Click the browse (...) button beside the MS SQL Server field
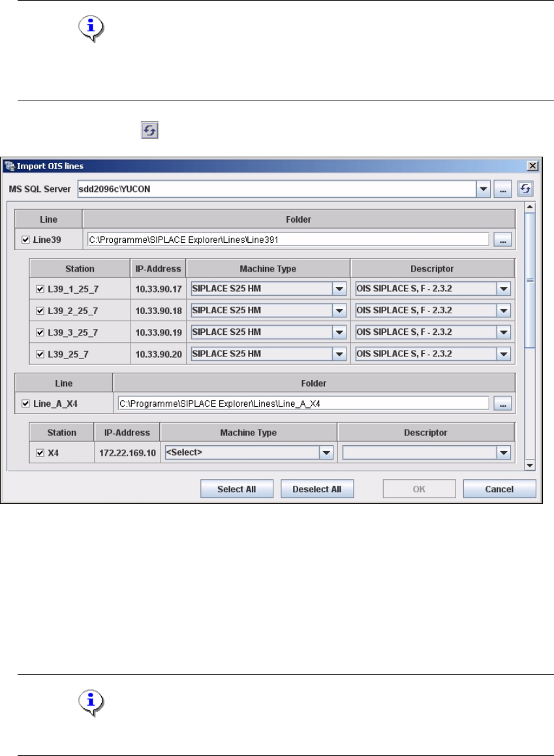The width and height of the screenshot is (554, 756). [502, 189]
